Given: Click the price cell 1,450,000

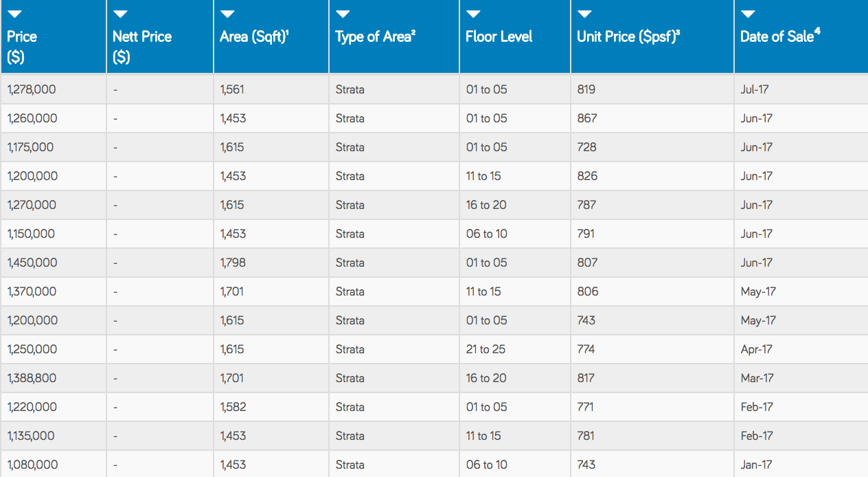Looking at the screenshot, I should pyautogui.click(x=32, y=263).
